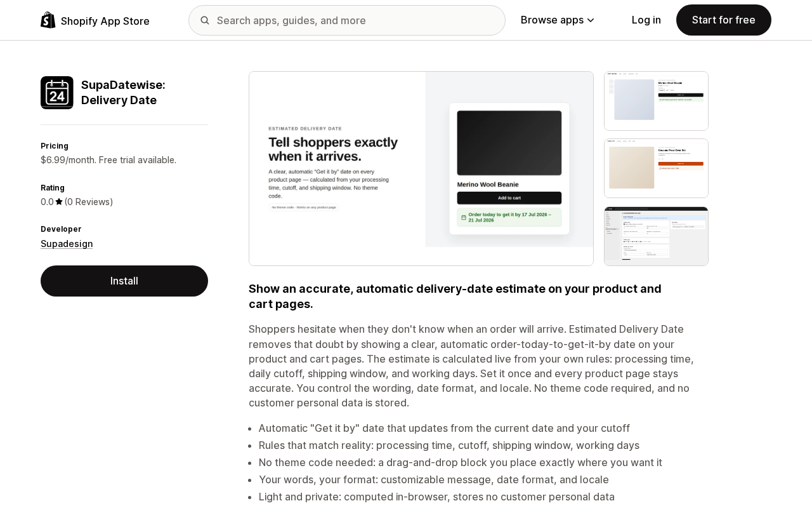Click the 'Your words, your format' bullet
Viewport: 812px width, 508px height.
coord(434,479)
